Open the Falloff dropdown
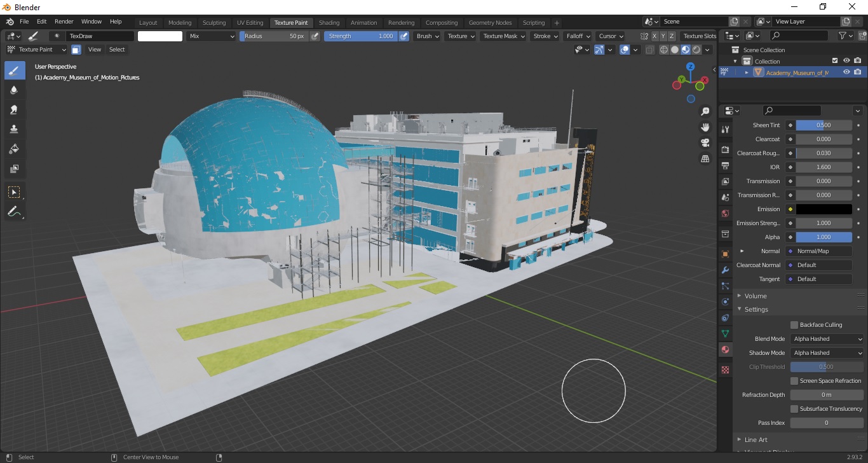The width and height of the screenshot is (868, 463). (x=578, y=36)
